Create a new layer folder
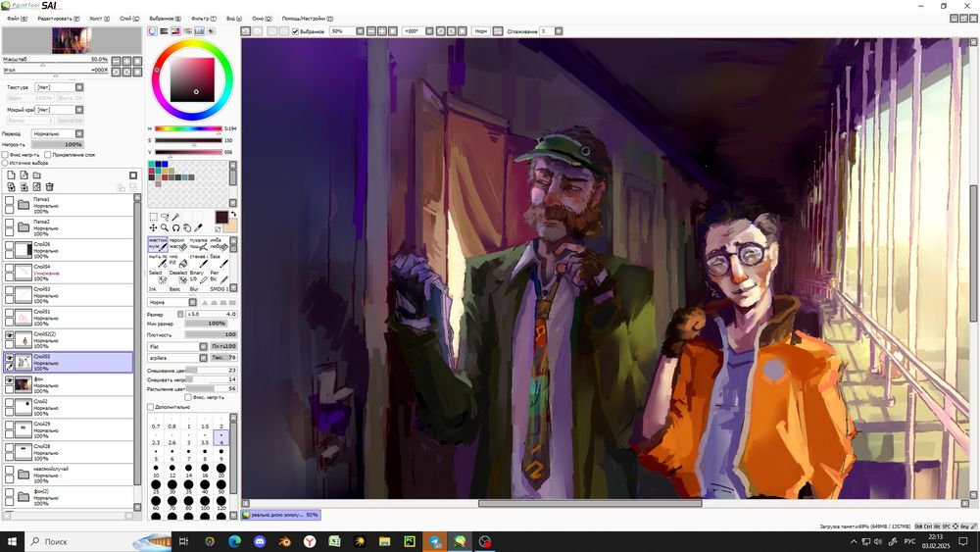This screenshot has height=552, width=980. point(37,176)
